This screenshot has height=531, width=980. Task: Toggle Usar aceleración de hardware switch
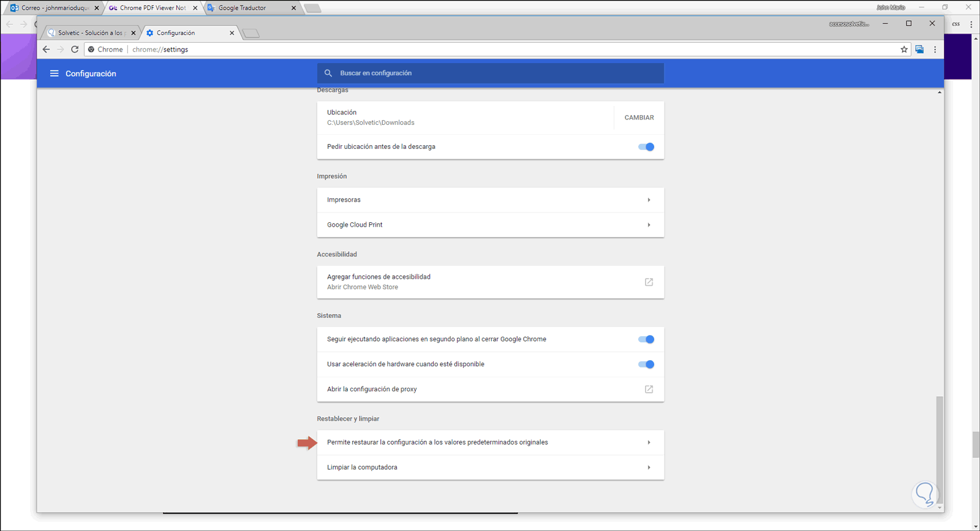pos(646,364)
